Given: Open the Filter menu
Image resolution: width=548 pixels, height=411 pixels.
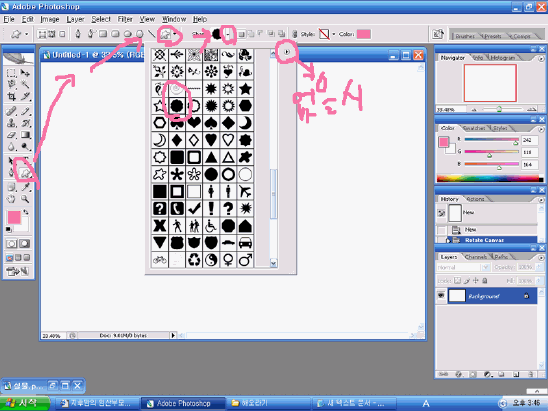Looking at the screenshot, I should (125, 19).
